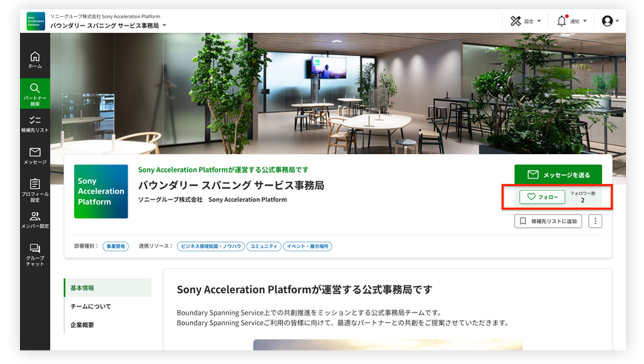This screenshot has width=644, height=364.
Task: Select the メンバー設定 icon
Action: point(35,220)
